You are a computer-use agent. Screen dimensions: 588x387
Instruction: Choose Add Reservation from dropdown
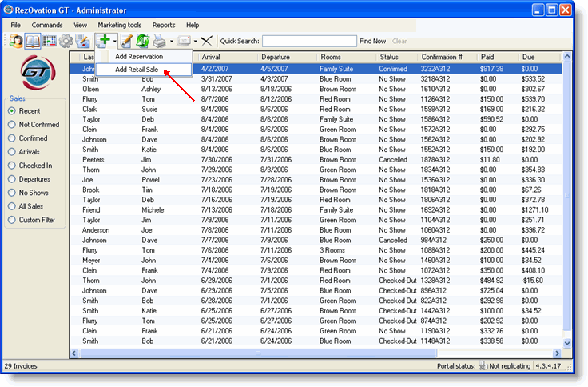(144, 56)
